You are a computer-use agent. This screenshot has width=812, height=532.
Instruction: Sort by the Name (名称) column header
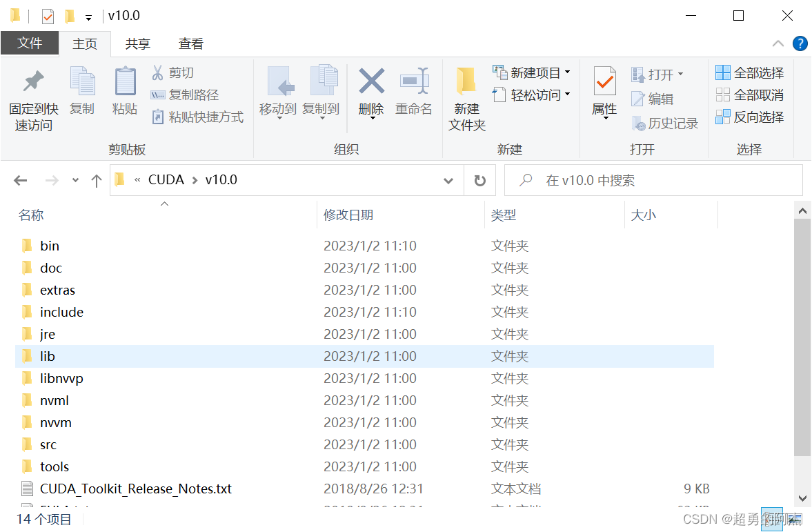[165, 215]
